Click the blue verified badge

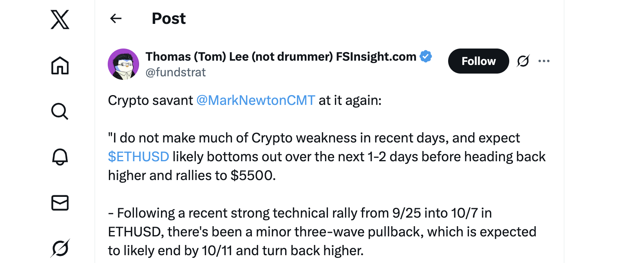[x=426, y=56]
